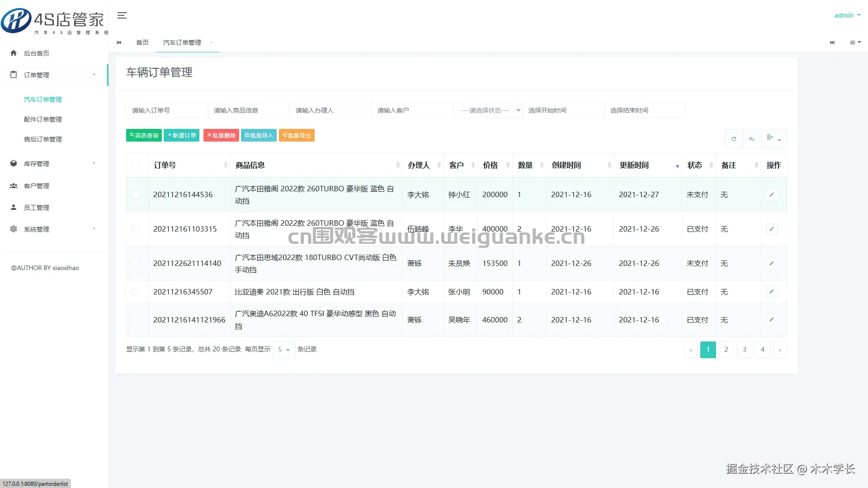Open 汽车订单管理 in the sidebar
Screen dimensions: 868x488
pyautogui.click(x=43, y=99)
